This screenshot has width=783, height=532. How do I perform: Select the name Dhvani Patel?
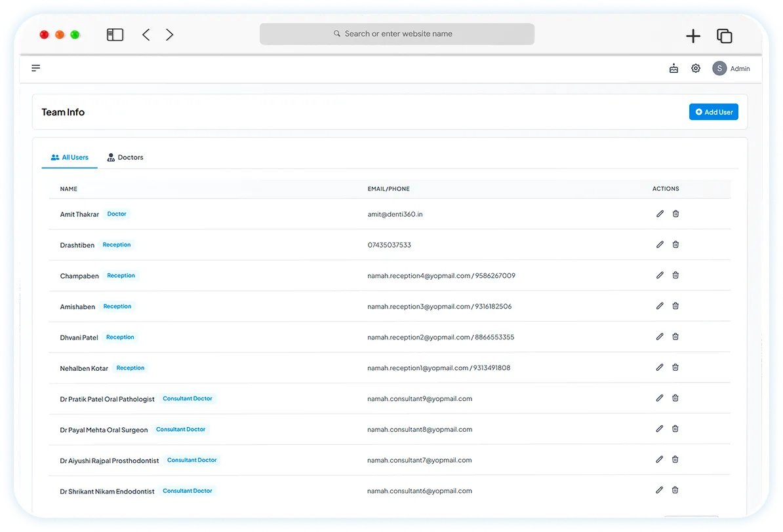pos(79,337)
